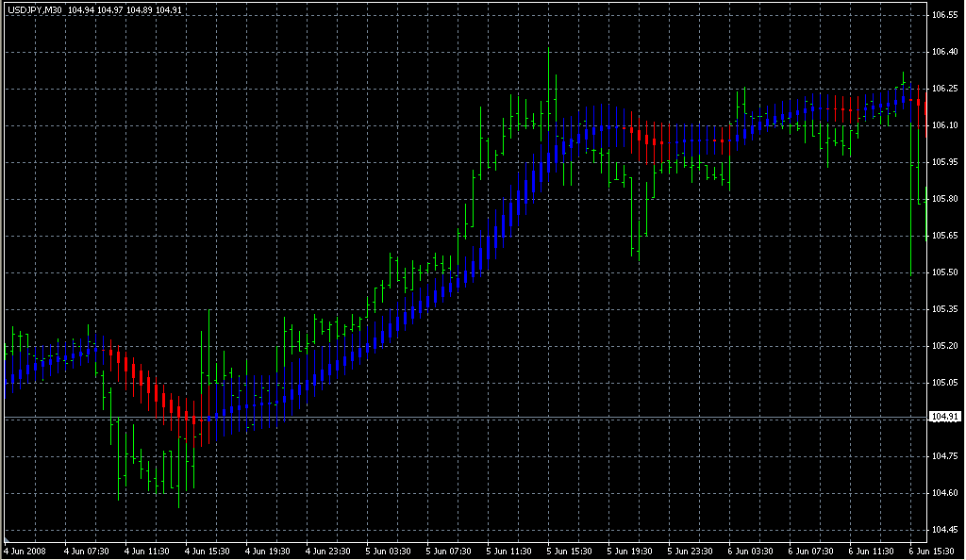The image size is (966, 560).
Task: Click the 105.20 price scale label
Action: (x=945, y=346)
